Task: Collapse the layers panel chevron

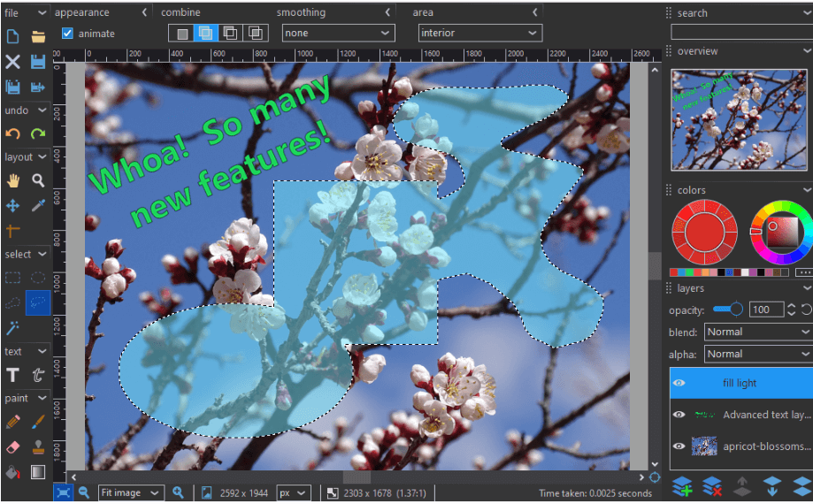Action: point(808,288)
